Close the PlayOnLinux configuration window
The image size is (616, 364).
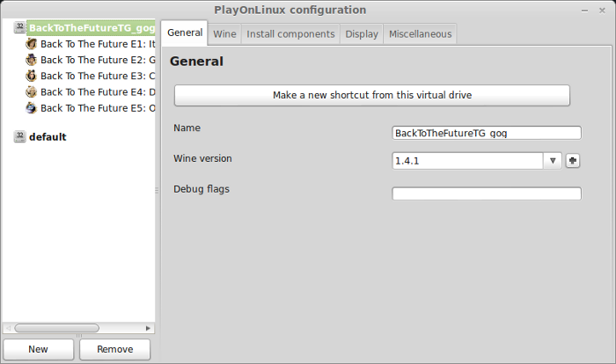tap(602, 11)
